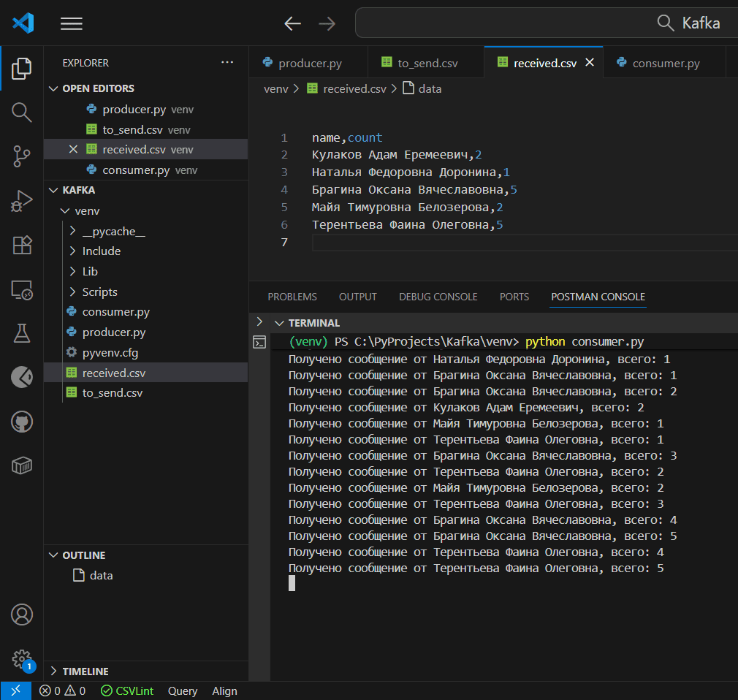738x700 pixels.
Task: Click the Manage settings gear icon
Action: pyautogui.click(x=22, y=658)
